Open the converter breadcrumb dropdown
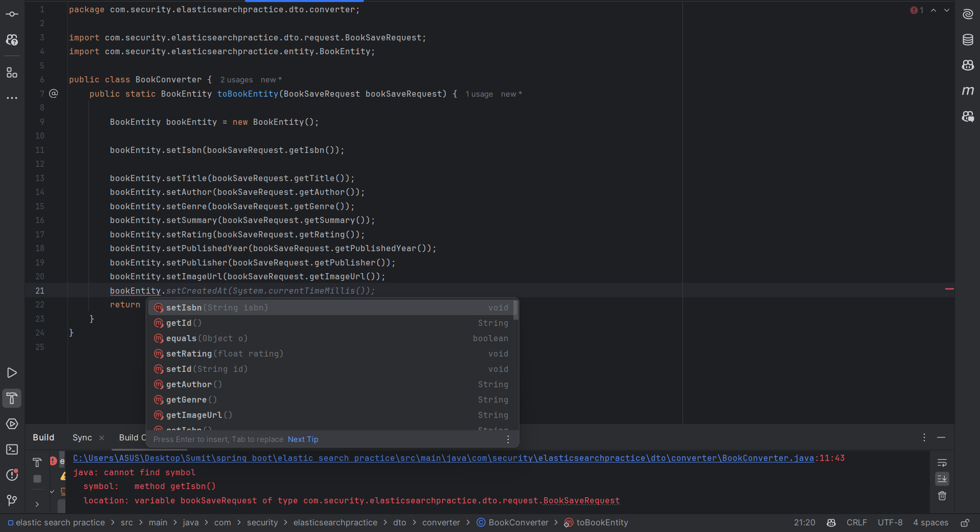Viewport: 980px width, 532px height. 440,522
